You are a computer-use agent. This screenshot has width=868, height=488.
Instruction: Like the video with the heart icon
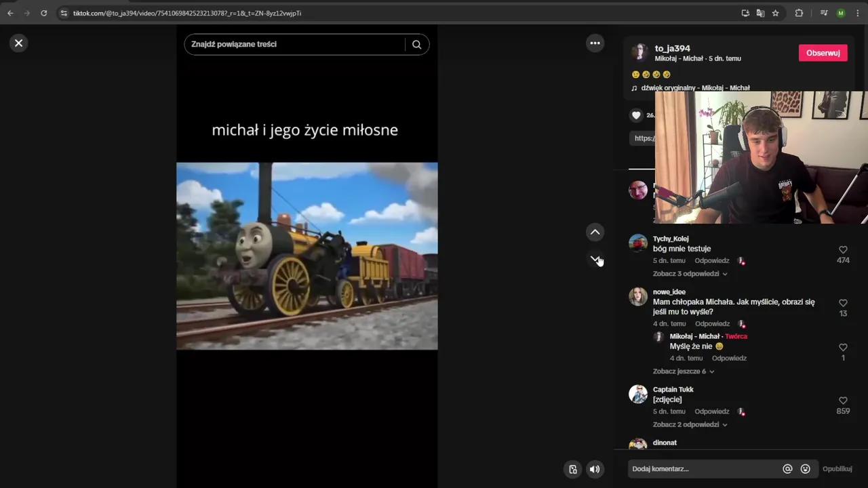636,115
